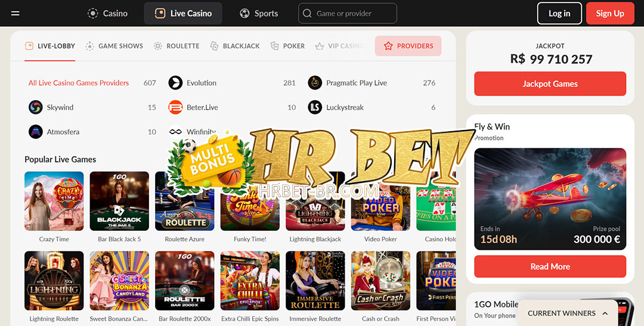This screenshot has width=644, height=326.
Task: Click the Evolution provider logo
Action: coord(175,83)
